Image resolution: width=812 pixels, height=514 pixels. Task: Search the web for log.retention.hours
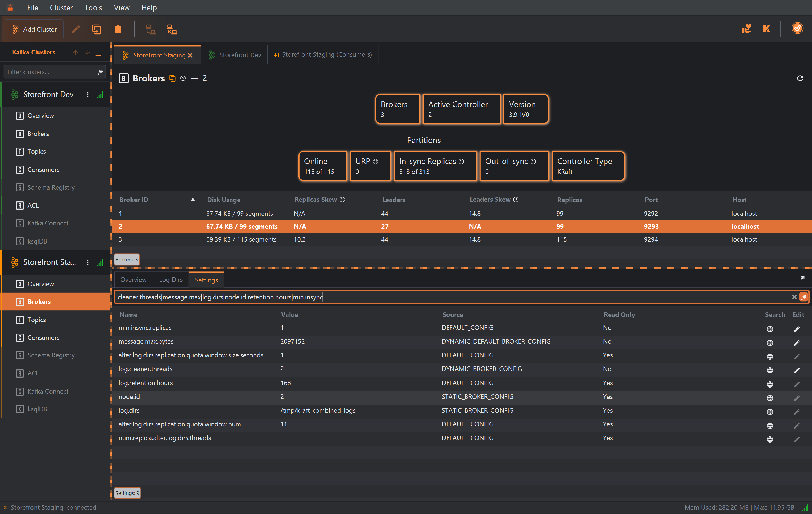click(770, 384)
